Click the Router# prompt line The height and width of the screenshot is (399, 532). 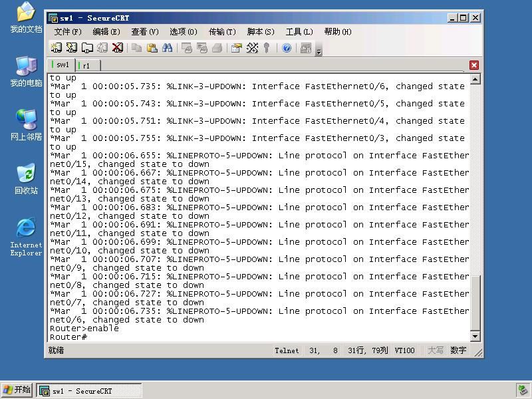68,337
